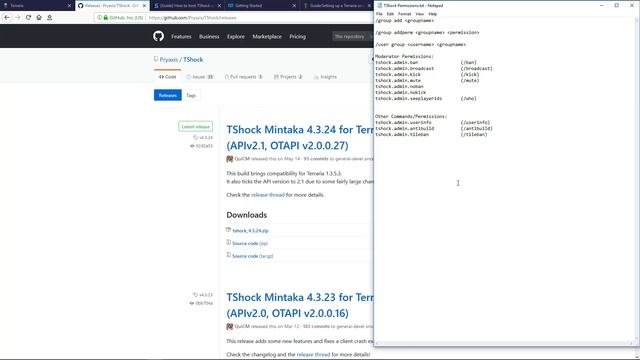640x360 pixels.
Task: Close the Getting Started browser tab
Action: [294, 6]
